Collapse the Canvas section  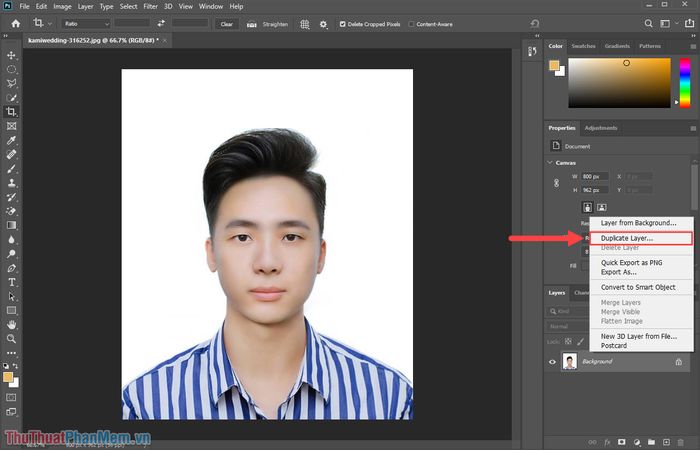point(550,162)
